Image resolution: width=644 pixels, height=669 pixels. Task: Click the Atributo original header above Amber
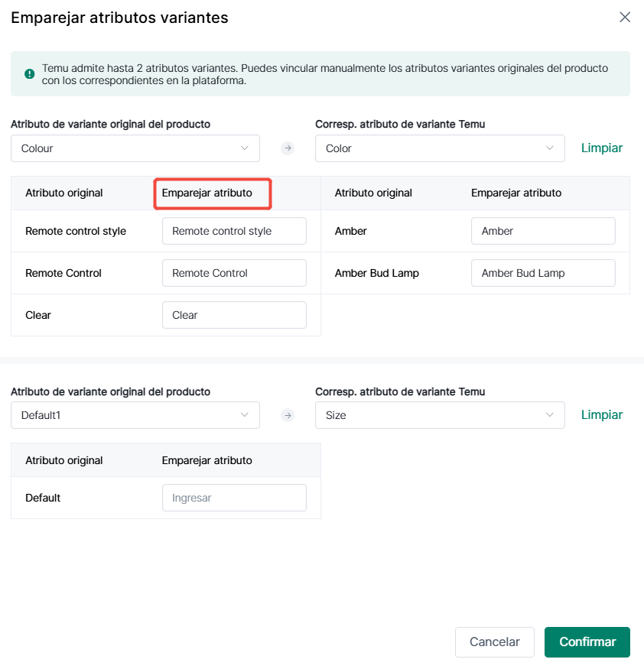tap(373, 193)
